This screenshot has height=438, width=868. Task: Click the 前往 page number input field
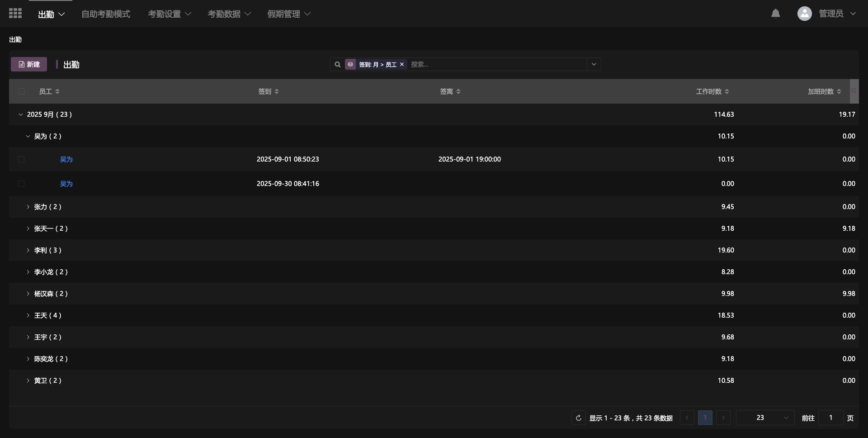coord(830,418)
